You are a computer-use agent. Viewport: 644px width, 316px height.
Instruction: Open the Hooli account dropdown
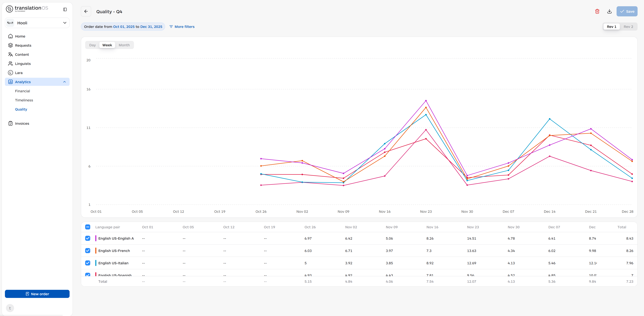(x=37, y=23)
